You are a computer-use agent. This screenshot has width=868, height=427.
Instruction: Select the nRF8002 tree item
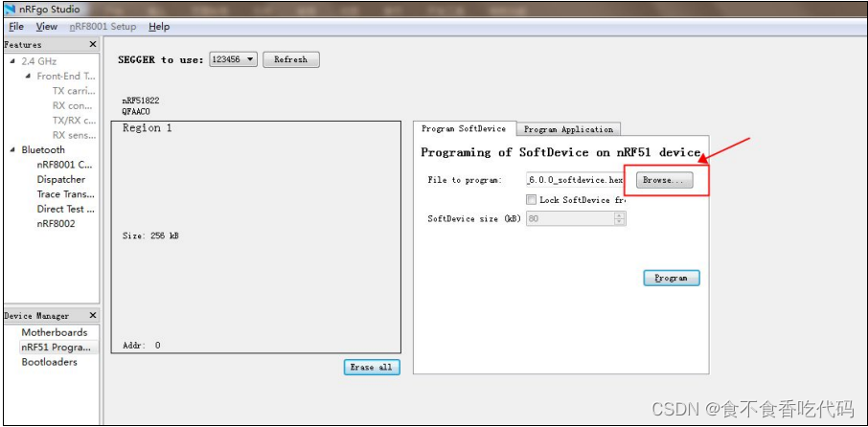[x=56, y=224]
